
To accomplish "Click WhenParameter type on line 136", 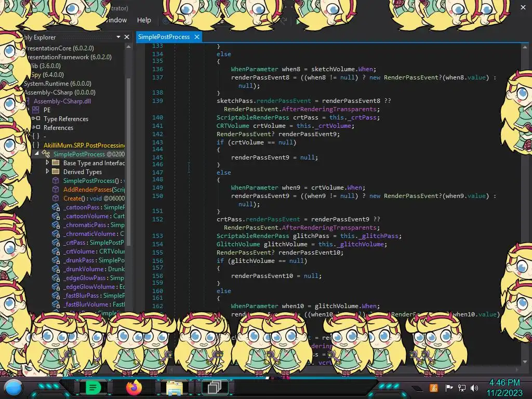I will tap(255, 69).
